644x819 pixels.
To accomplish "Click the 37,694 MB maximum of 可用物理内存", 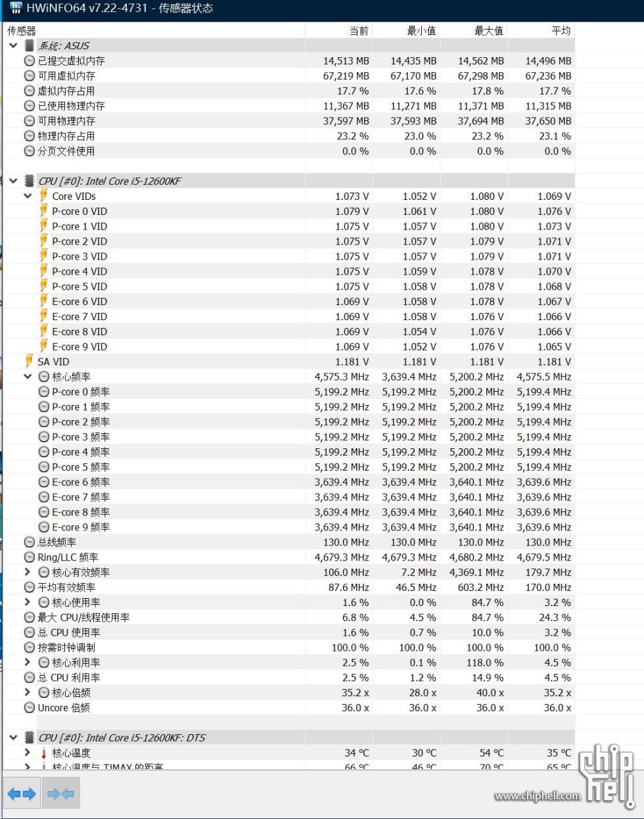I will click(481, 121).
